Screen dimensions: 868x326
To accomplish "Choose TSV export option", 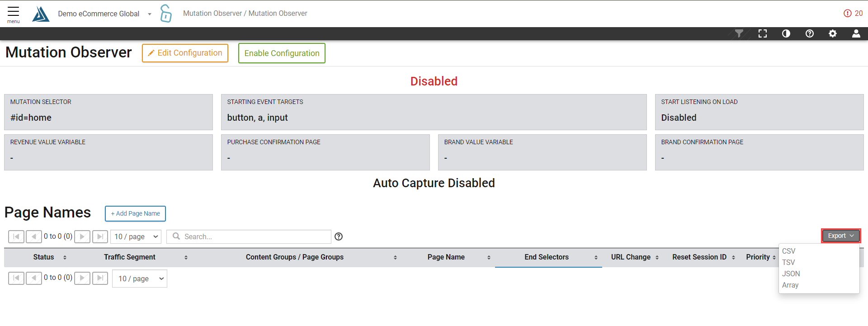I will (788, 262).
